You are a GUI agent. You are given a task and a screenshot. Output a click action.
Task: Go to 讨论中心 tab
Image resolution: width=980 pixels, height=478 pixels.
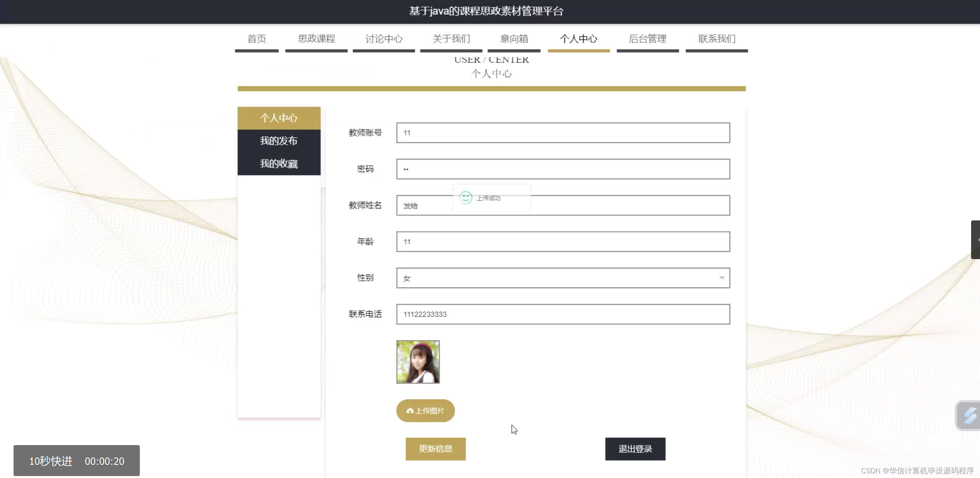click(x=383, y=39)
